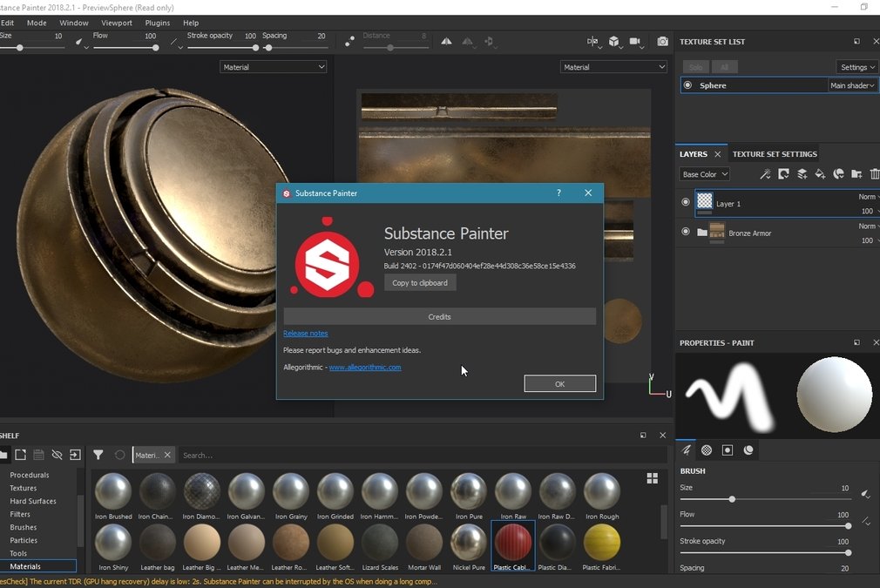Click the shelf Search field
The height and width of the screenshot is (588, 880).
(422, 455)
